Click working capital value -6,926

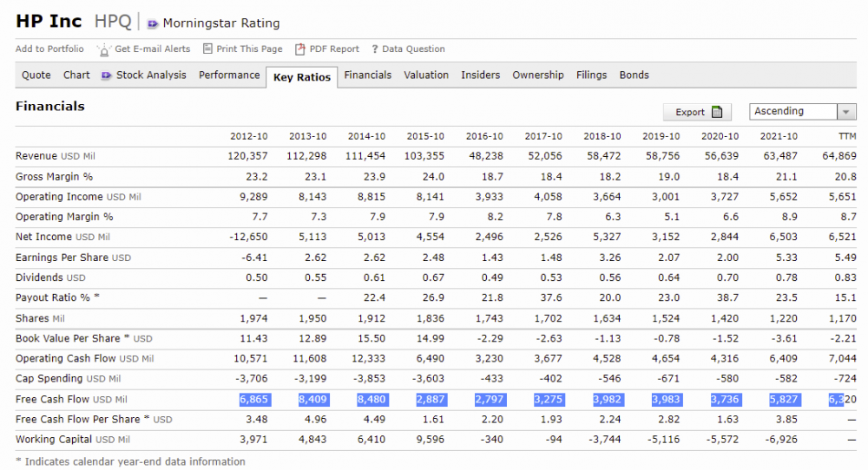click(x=782, y=439)
